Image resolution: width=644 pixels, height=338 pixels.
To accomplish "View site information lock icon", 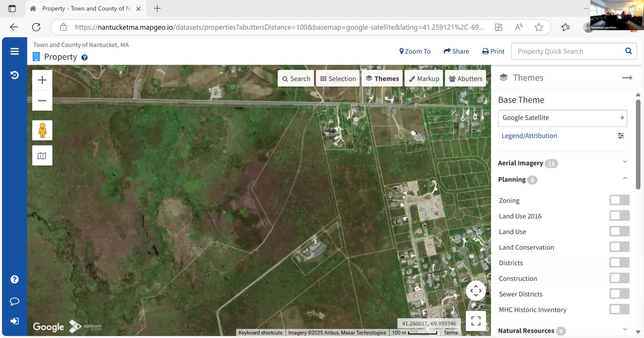I will pos(63,27).
